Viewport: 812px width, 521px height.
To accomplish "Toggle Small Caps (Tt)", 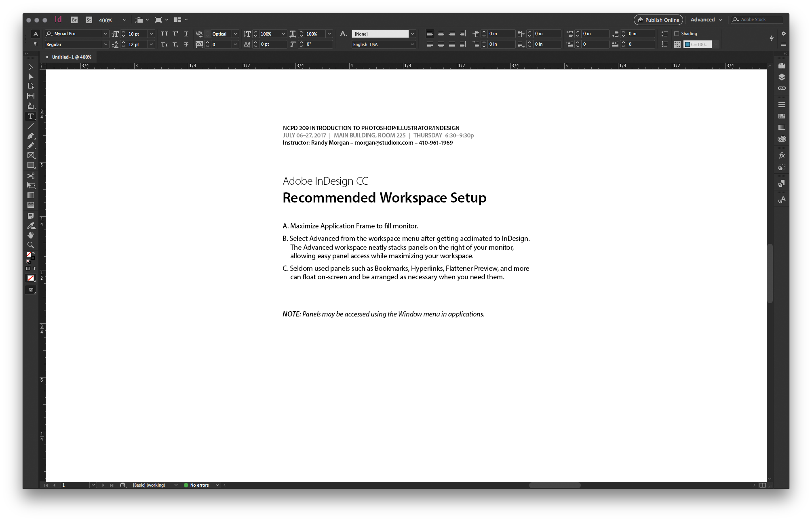I will (164, 44).
